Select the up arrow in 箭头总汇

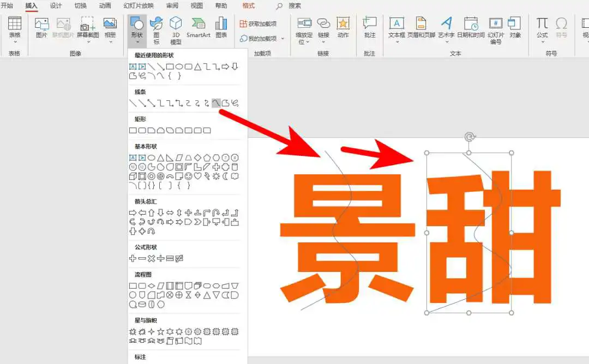152,213
